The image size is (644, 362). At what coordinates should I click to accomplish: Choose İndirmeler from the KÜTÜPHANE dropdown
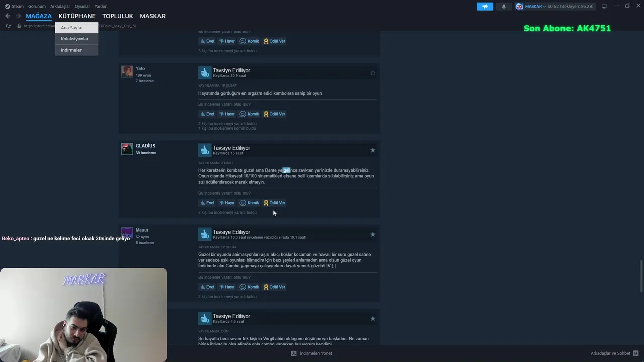tap(76, 50)
